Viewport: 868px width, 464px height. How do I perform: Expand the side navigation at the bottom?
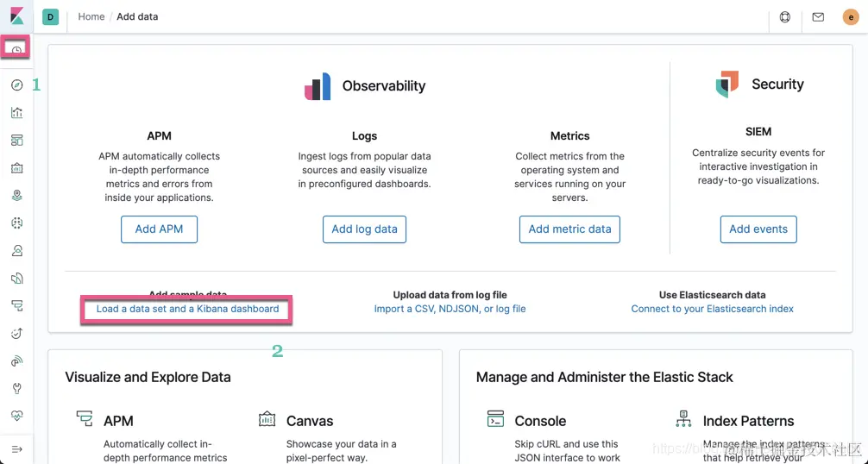pos(16,449)
